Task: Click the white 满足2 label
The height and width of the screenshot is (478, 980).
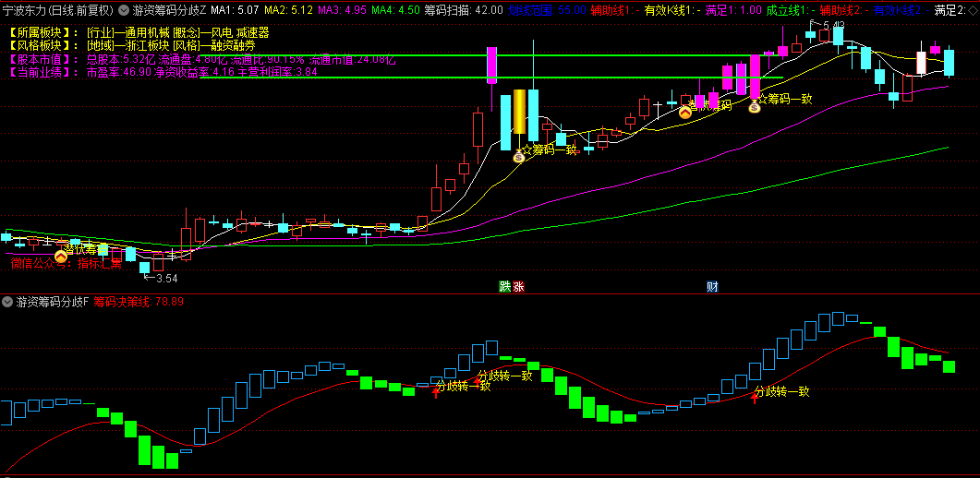Action: 951,10
